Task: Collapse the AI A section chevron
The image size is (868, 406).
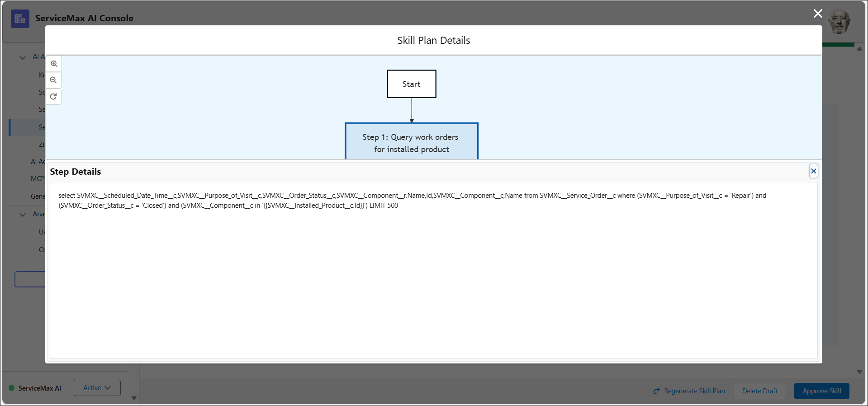Action: click(x=23, y=57)
